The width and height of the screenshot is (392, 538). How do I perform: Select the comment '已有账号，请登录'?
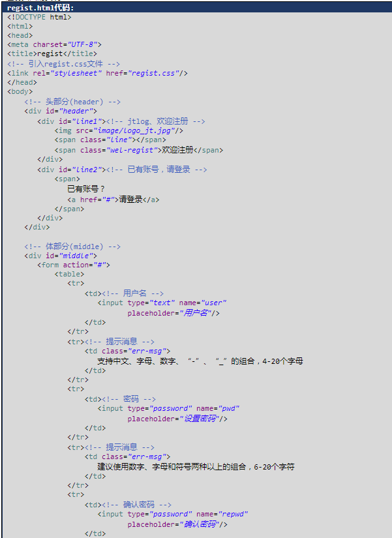click(157, 170)
